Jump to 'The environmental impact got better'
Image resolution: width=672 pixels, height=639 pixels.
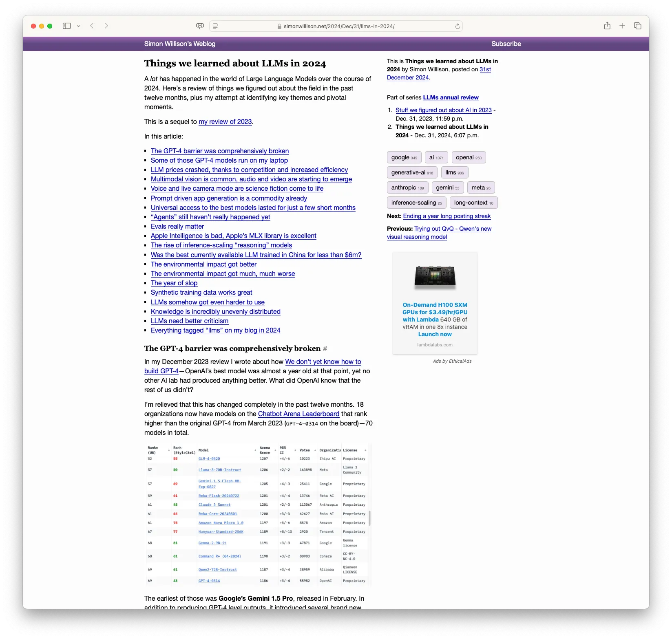point(204,264)
